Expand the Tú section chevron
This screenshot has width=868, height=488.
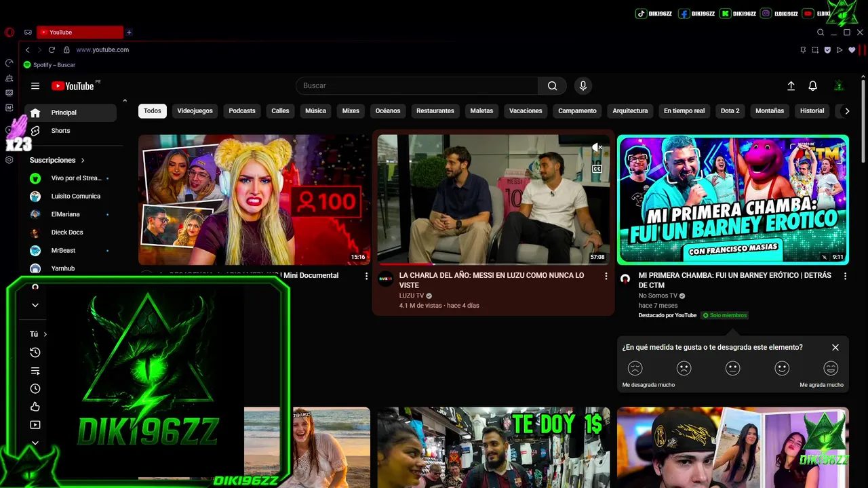pyautogui.click(x=45, y=334)
